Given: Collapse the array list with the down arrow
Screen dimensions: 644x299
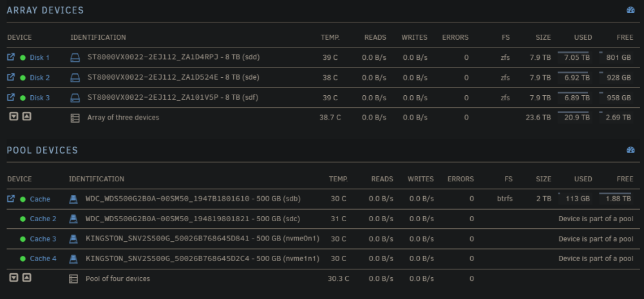Looking at the screenshot, I should pyautogui.click(x=14, y=116).
